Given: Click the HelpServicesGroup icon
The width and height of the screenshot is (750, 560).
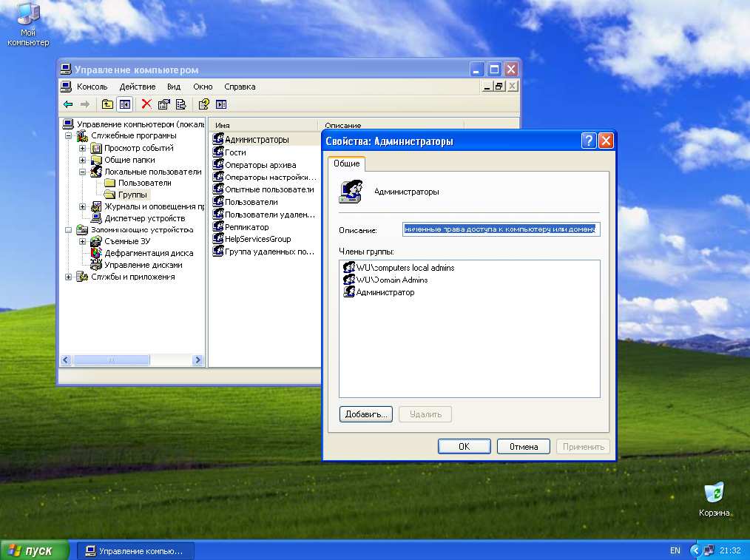Looking at the screenshot, I should (218, 239).
